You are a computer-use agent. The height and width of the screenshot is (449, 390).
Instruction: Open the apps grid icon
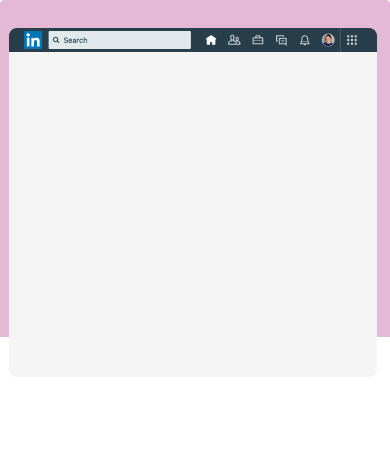(352, 40)
